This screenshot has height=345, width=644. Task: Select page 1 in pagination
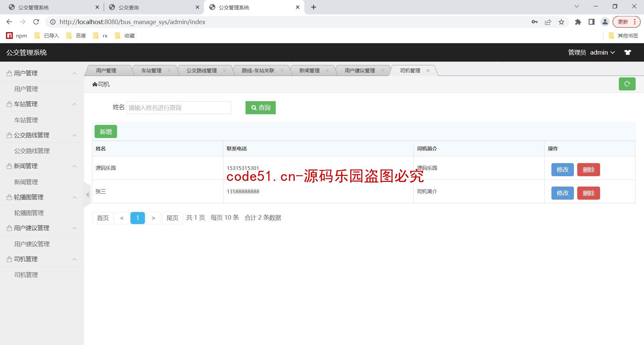[138, 218]
